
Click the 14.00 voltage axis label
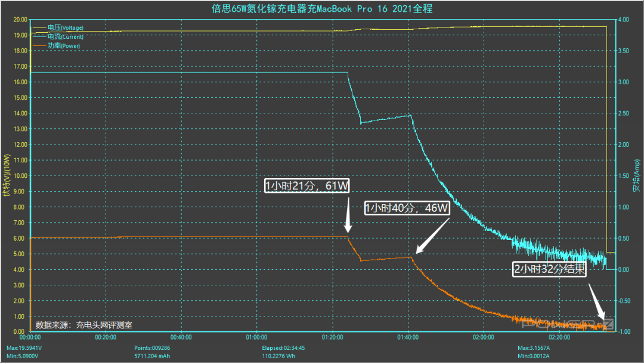point(20,113)
